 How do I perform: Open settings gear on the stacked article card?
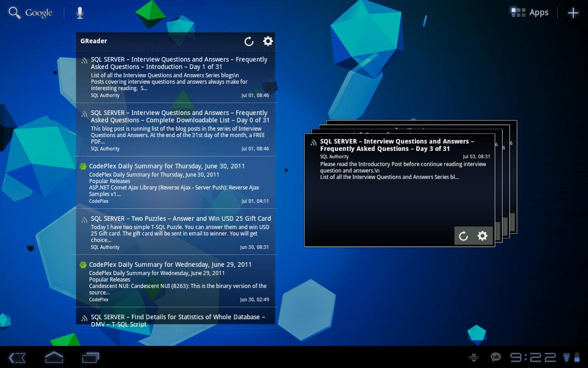[483, 236]
